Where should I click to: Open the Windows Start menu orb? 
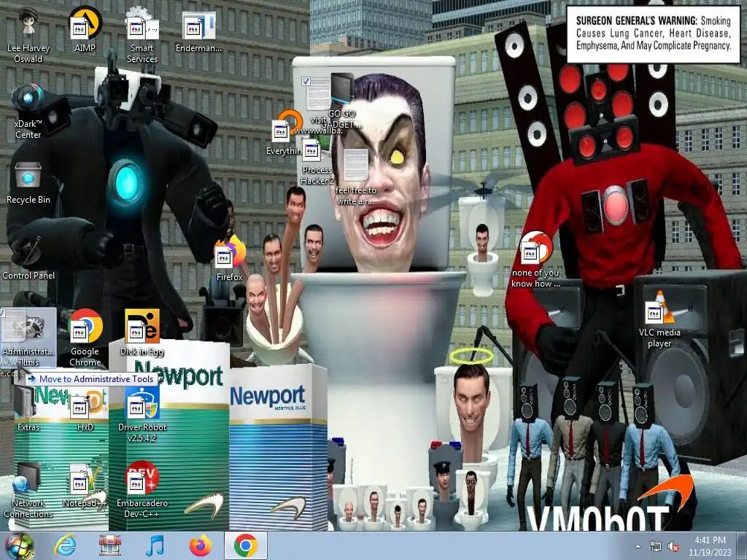click(x=18, y=547)
